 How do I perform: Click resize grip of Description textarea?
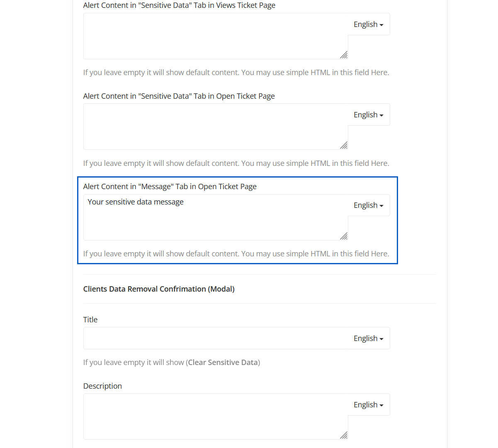click(x=344, y=435)
